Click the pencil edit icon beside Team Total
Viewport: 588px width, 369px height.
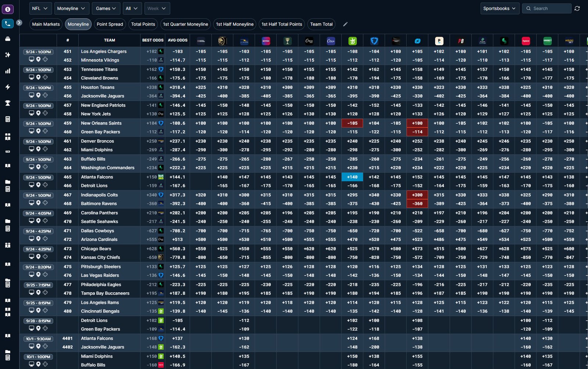click(x=345, y=24)
